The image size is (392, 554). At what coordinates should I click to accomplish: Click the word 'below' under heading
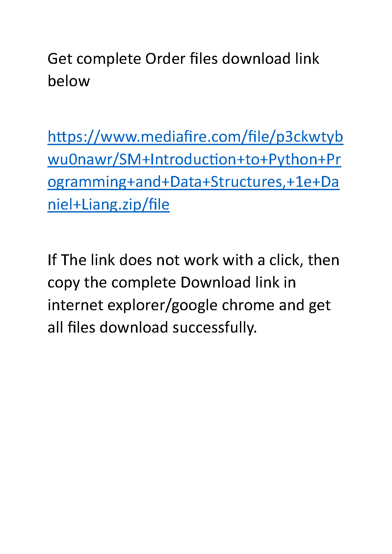(x=69, y=81)
